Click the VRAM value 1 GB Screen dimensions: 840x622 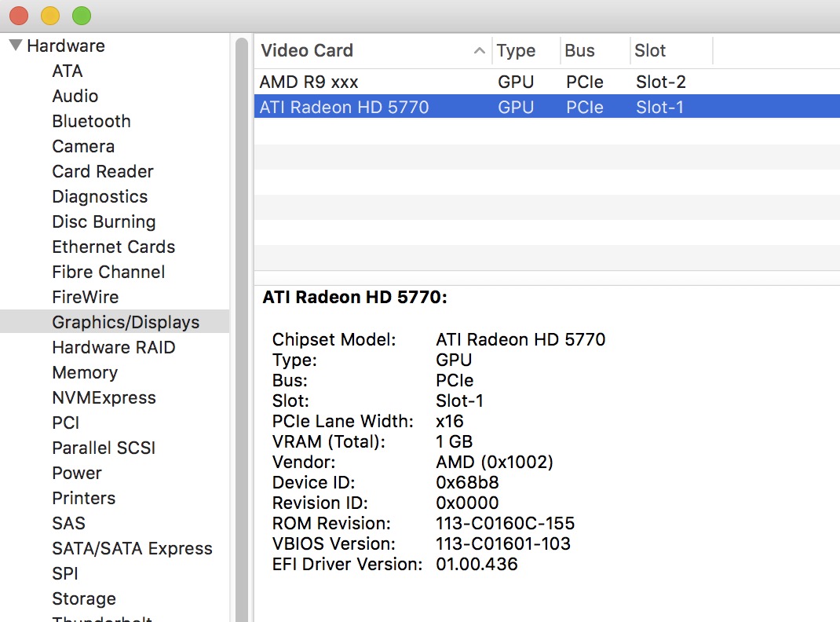pyautogui.click(x=454, y=441)
